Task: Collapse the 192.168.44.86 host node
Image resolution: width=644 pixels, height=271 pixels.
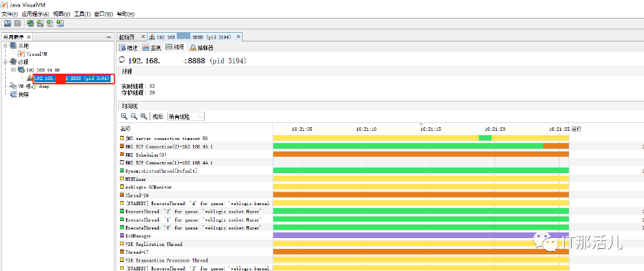Action: (13, 70)
